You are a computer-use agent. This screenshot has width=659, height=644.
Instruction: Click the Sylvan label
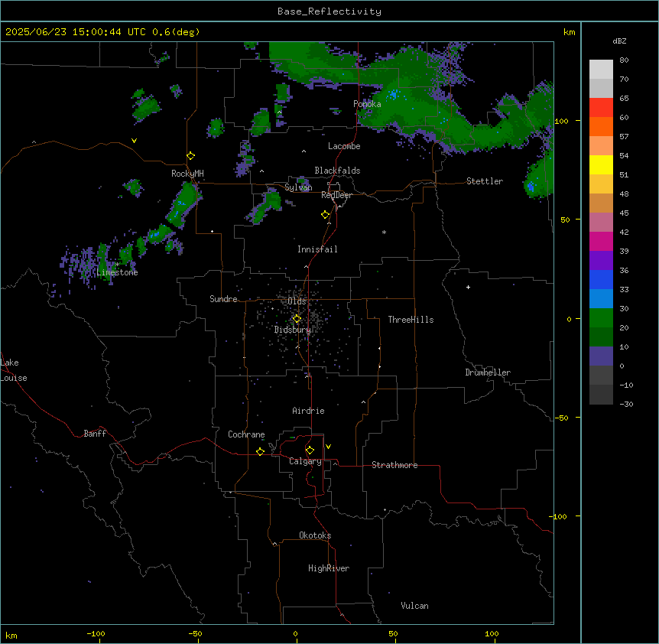(x=298, y=187)
